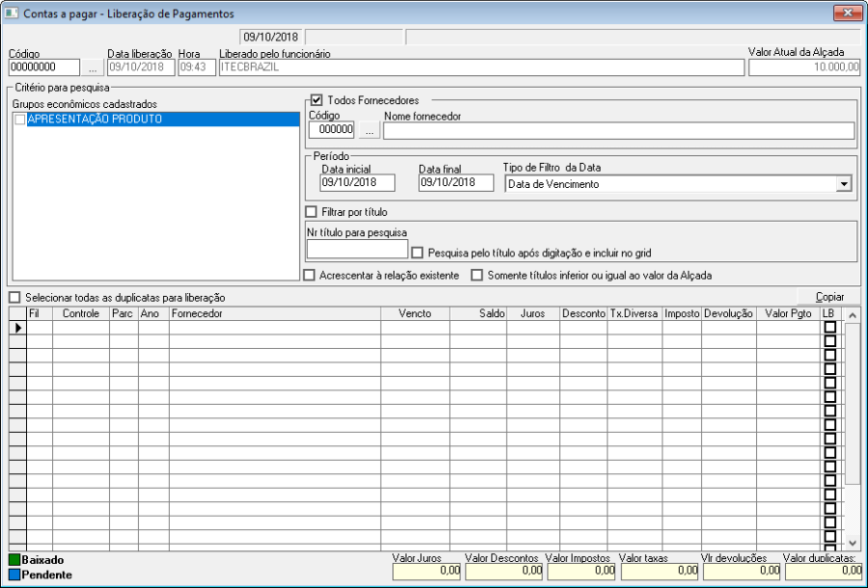The width and height of the screenshot is (868, 588).
Task: Click the Valor Impostos total field
Action: [582, 571]
